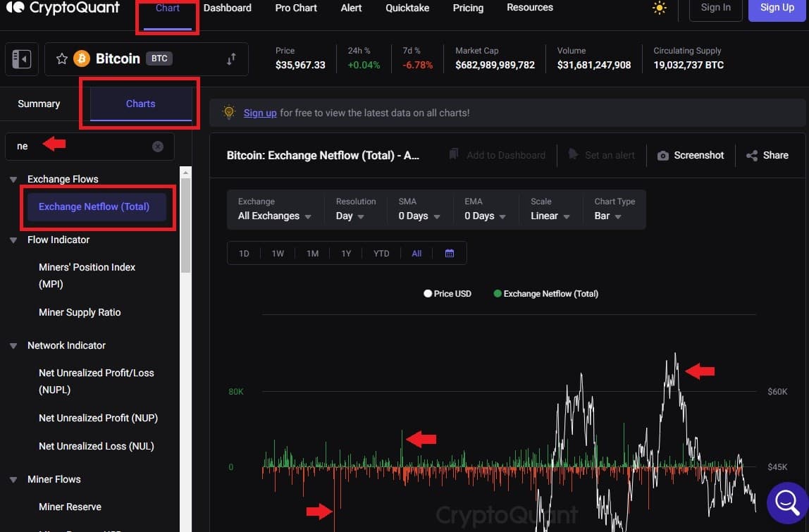809x532 pixels.
Task: Collapse the Exchange Flows category
Action: [13, 180]
